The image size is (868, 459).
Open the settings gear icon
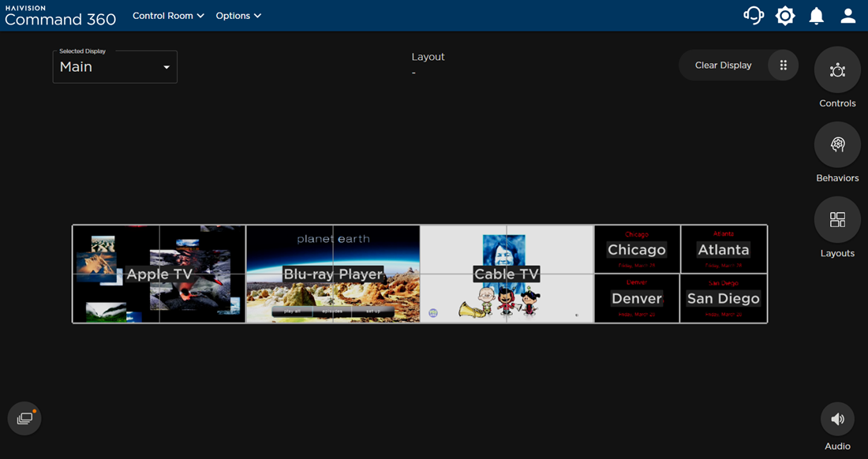[x=785, y=16]
